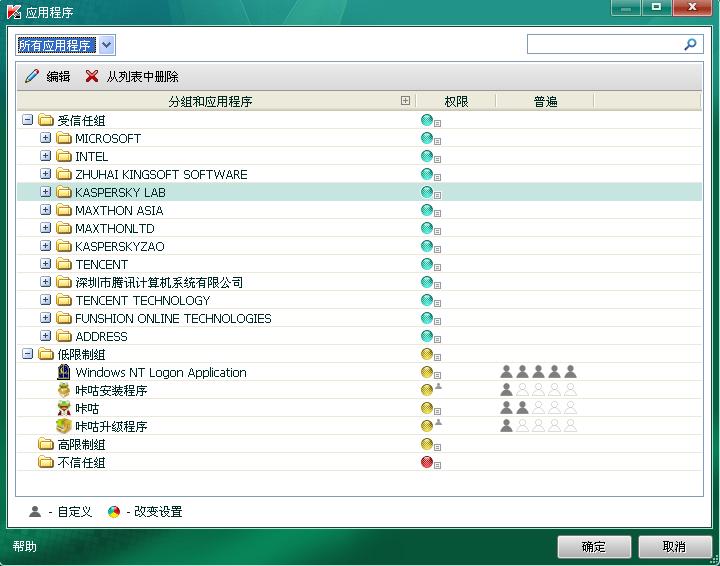720x566 pixels.
Task: Click rights icon for ZHUHAI KINGSOFT SOFTWARE
Action: pos(427,174)
